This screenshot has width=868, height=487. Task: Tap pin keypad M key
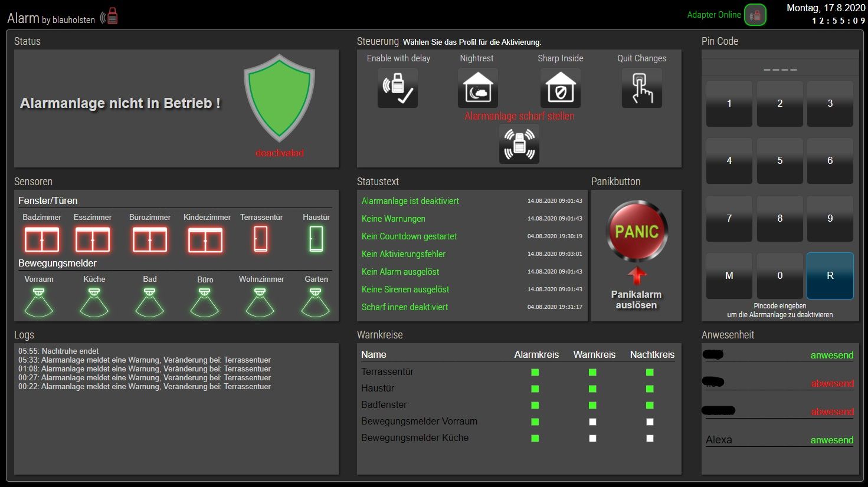(x=729, y=275)
